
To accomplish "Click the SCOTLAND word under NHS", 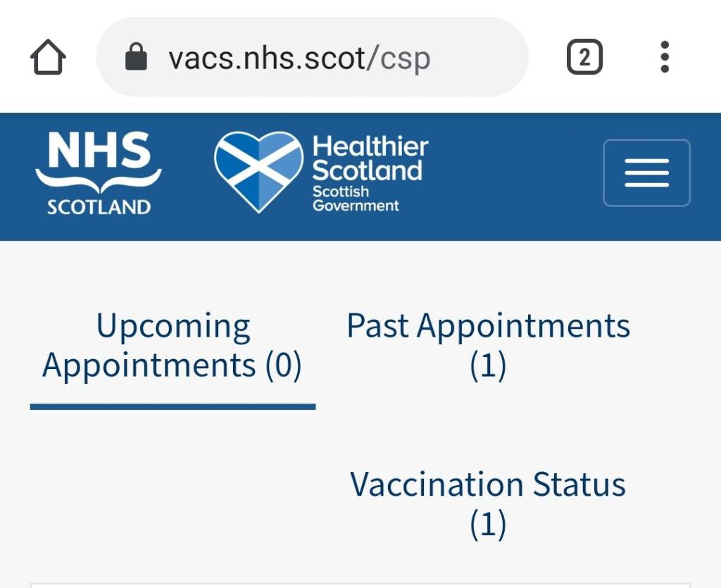I will (99, 207).
